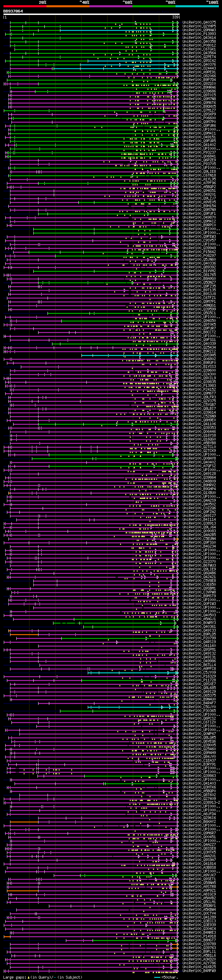Pick sequence label UniRef100_P13983
The height and width of the screenshot is (980, 222).
tap(199, 386)
